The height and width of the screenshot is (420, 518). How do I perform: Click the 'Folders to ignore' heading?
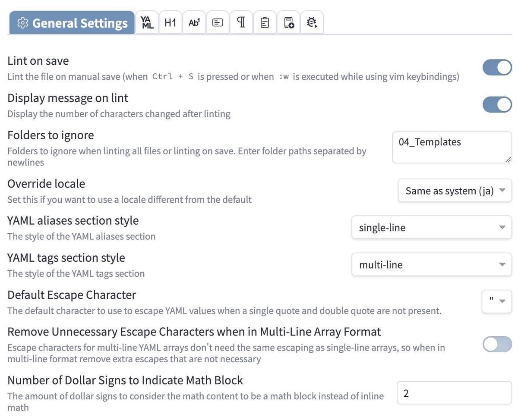51,135
